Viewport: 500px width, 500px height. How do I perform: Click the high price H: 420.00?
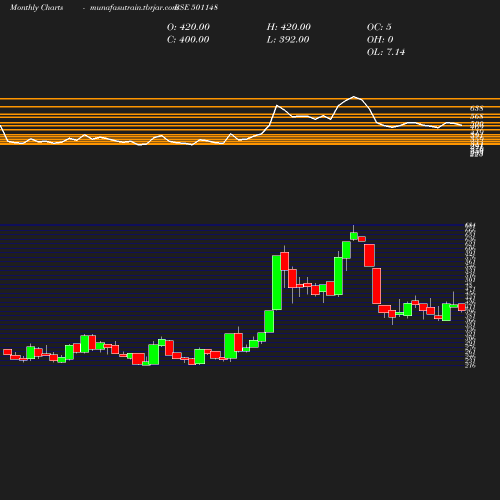point(289,27)
